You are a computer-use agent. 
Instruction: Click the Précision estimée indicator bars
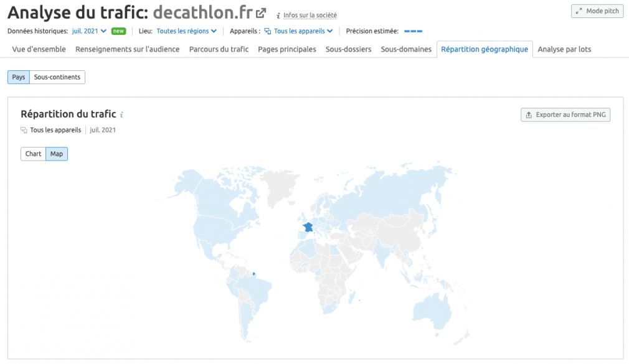tap(413, 31)
